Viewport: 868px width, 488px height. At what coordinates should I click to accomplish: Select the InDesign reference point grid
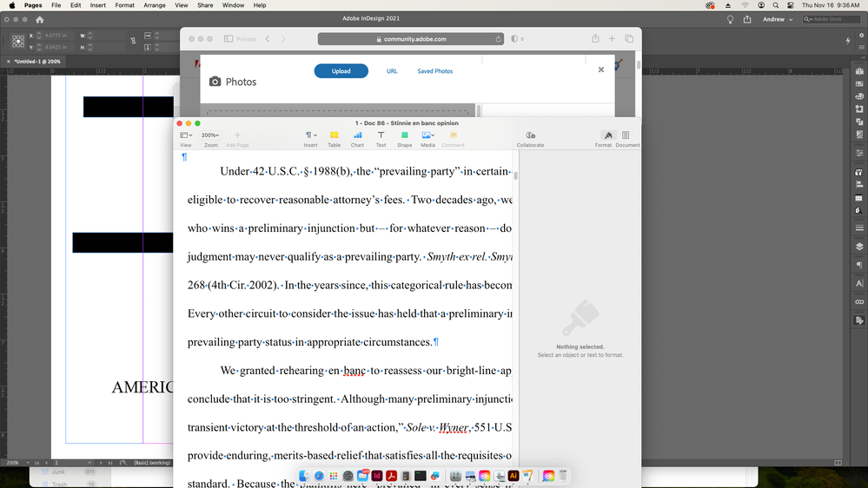(18, 41)
